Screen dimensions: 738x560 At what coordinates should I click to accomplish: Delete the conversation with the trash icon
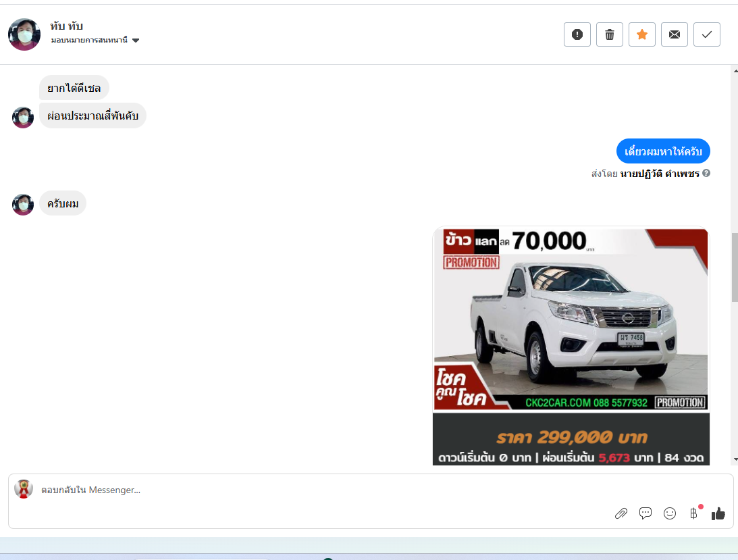point(610,34)
